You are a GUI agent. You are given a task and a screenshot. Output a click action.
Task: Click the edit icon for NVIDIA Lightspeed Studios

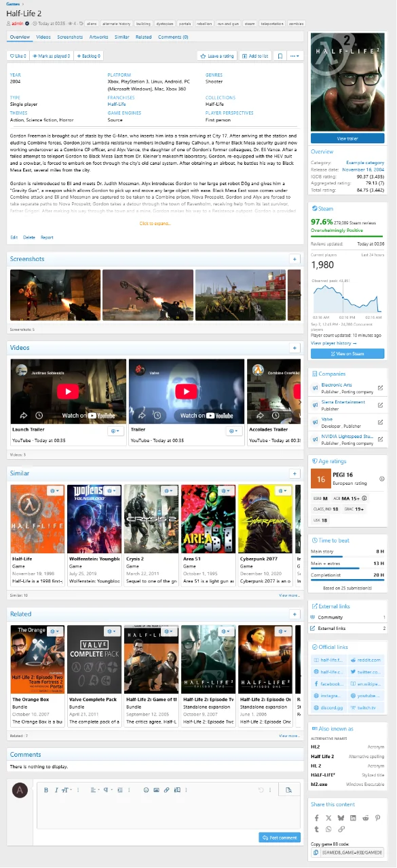[x=380, y=438]
